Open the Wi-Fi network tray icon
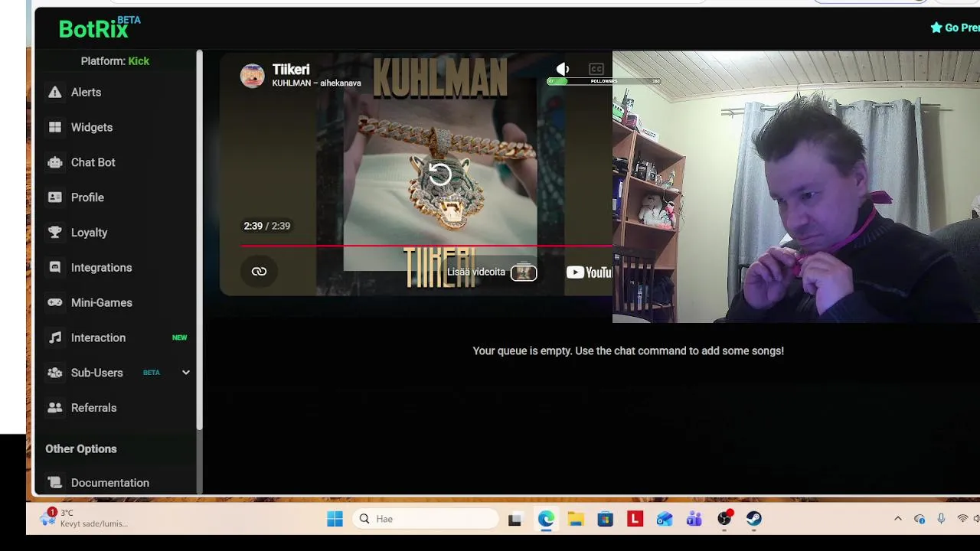The width and height of the screenshot is (980, 551). coord(962,519)
